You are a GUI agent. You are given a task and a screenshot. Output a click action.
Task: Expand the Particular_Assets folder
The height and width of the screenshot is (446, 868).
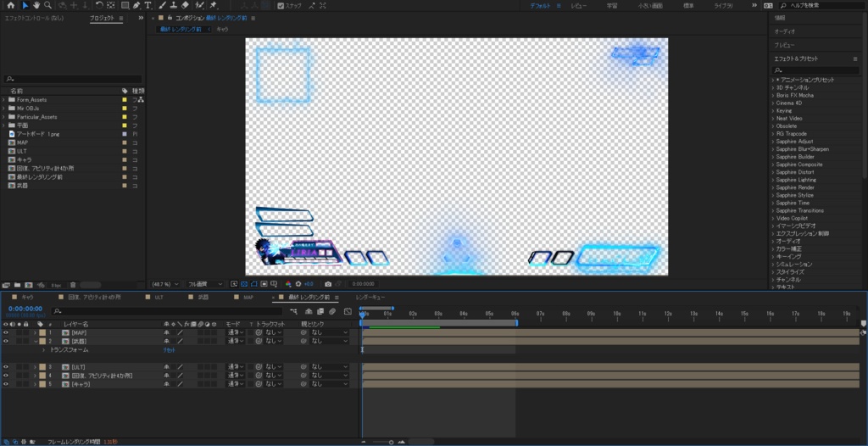[x=3, y=117]
